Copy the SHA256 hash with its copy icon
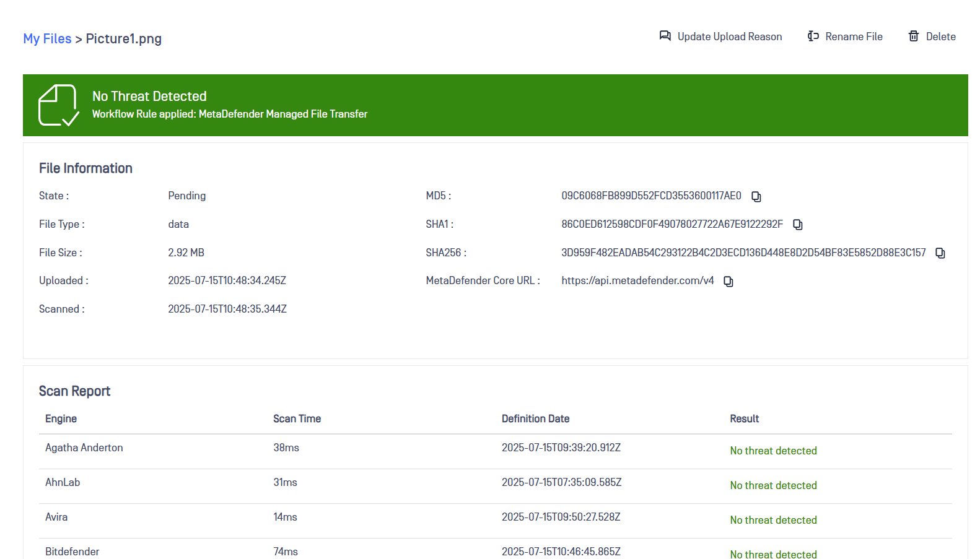 coord(940,253)
